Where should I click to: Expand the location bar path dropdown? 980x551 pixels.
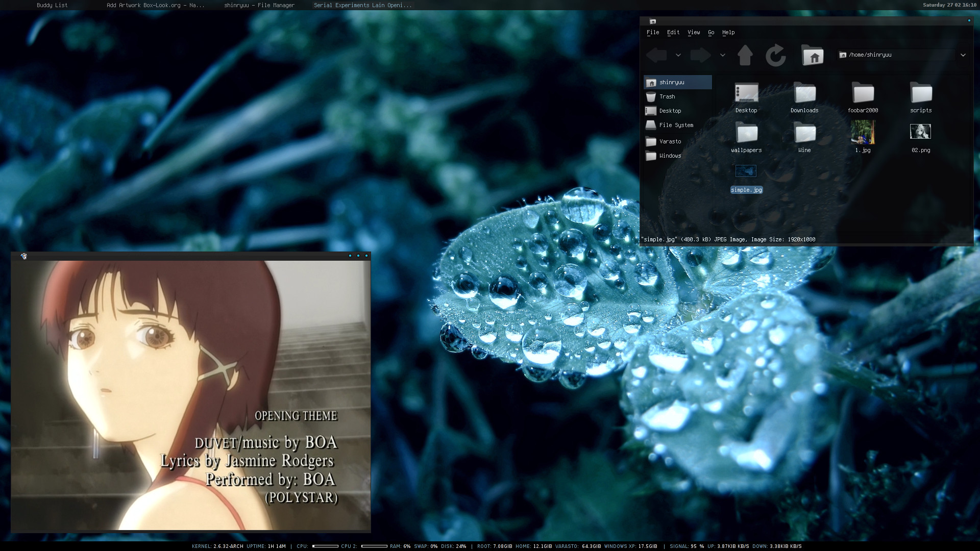[963, 55]
